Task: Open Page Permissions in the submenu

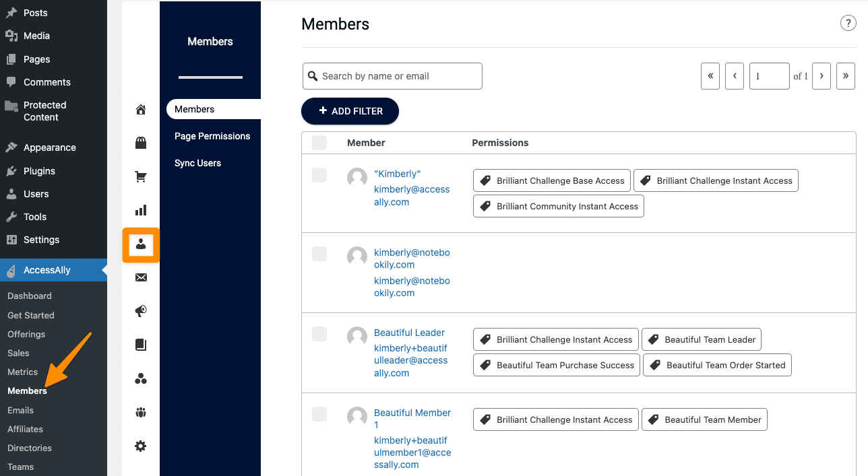Action: 212,136
